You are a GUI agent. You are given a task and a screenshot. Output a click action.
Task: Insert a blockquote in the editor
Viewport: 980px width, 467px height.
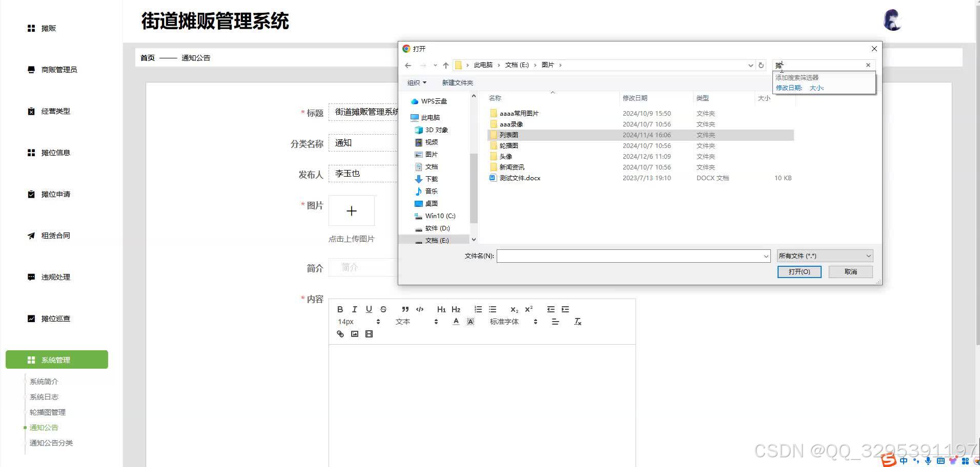coord(405,309)
